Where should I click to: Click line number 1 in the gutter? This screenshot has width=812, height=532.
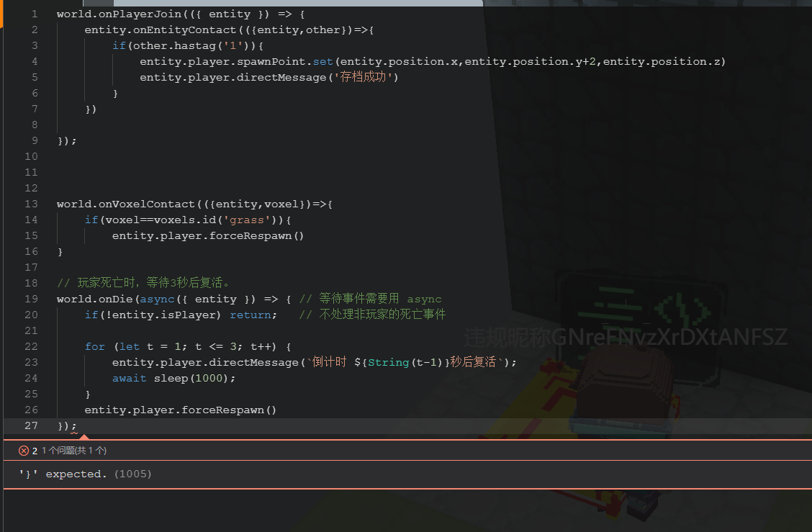(x=35, y=14)
